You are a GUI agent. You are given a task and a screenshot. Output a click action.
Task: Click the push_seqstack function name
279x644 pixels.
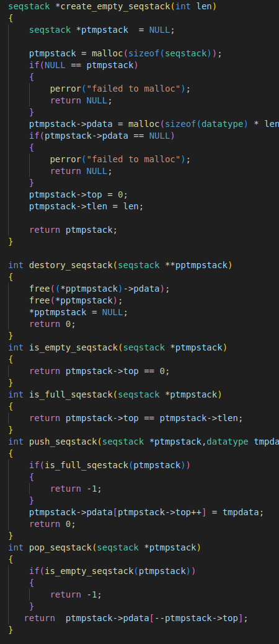click(63, 442)
